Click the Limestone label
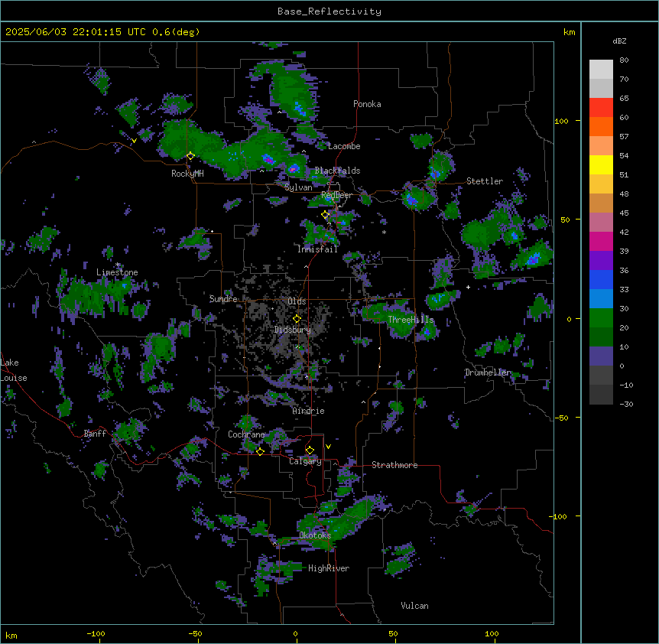 pos(117,272)
